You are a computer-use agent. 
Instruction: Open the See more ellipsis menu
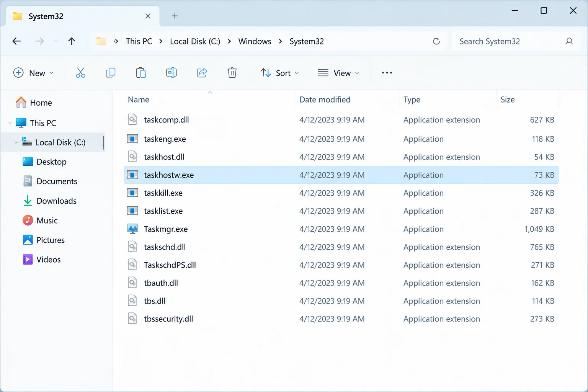click(387, 73)
